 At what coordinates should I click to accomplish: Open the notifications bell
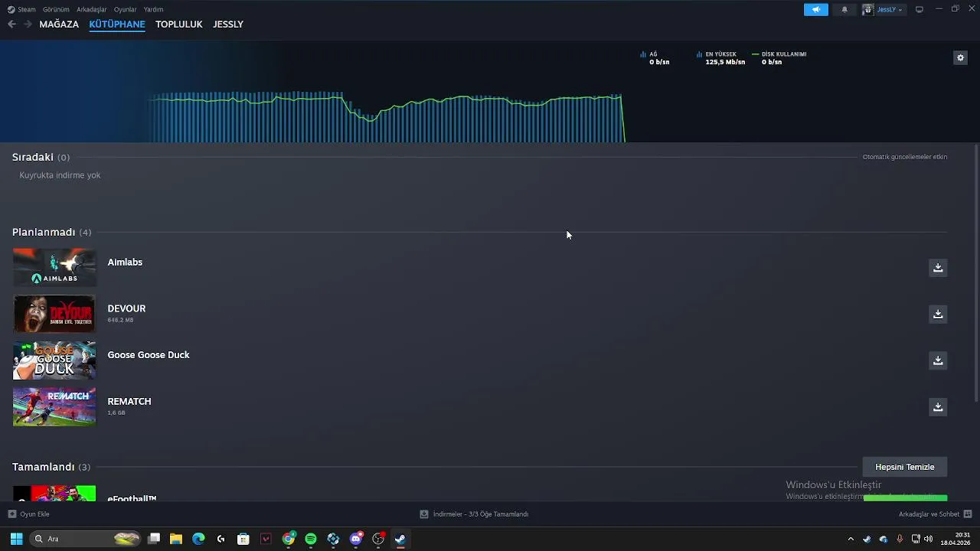844,9
